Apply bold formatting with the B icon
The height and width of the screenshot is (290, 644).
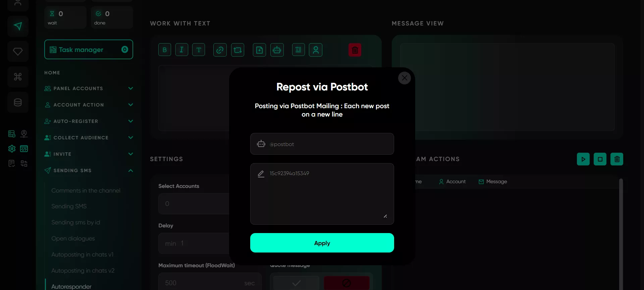165,50
